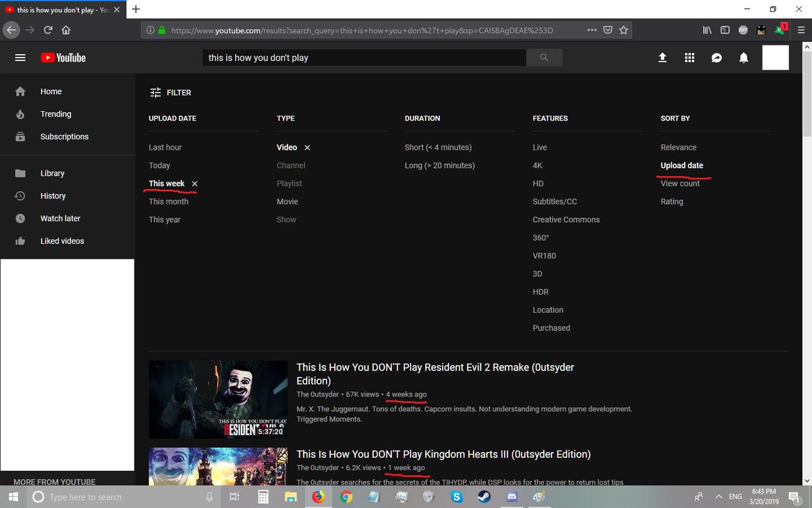This screenshot has height=508, width=812.
Task: Filter uploads by This year
Action: click(x=164, y=219)
